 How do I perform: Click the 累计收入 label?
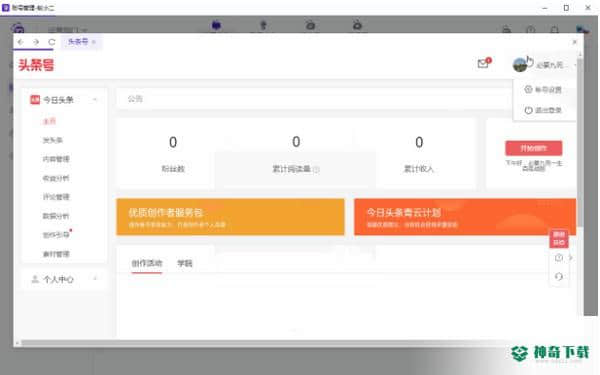(419, 169)
